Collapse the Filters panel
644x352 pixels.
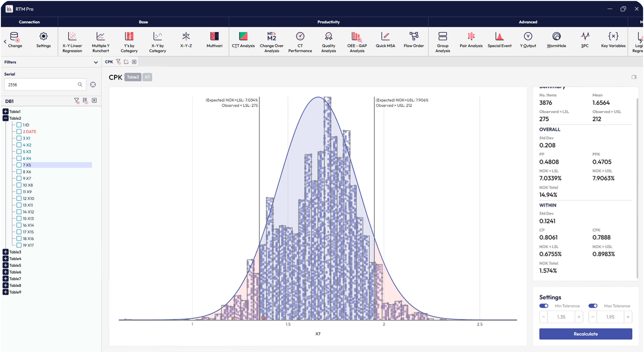(96, 62)
